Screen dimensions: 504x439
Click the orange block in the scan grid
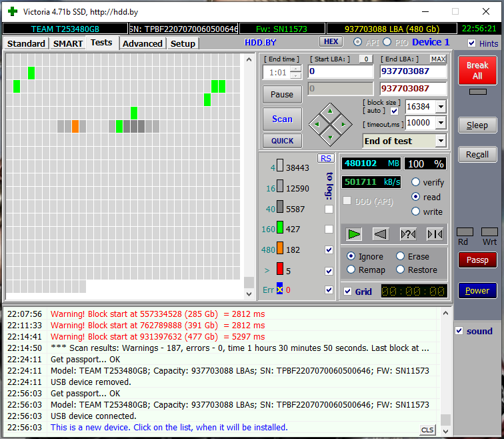pyautogui.click(x=75, y=126)
